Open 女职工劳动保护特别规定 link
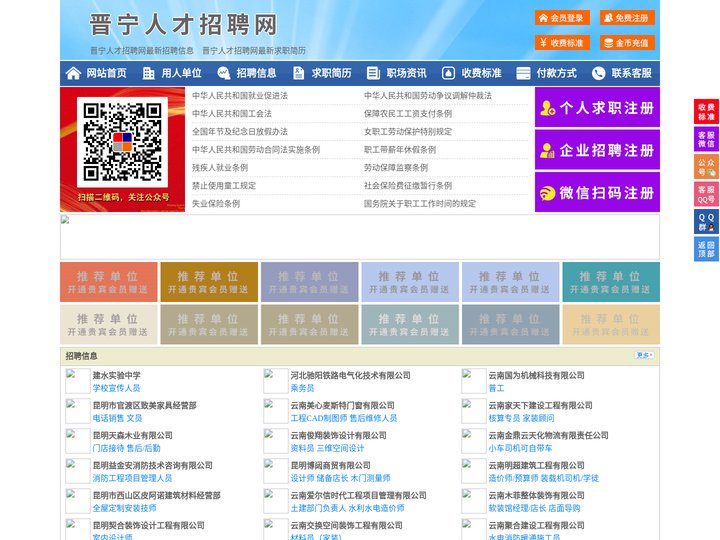720x540 pixels. pos(408,131)
